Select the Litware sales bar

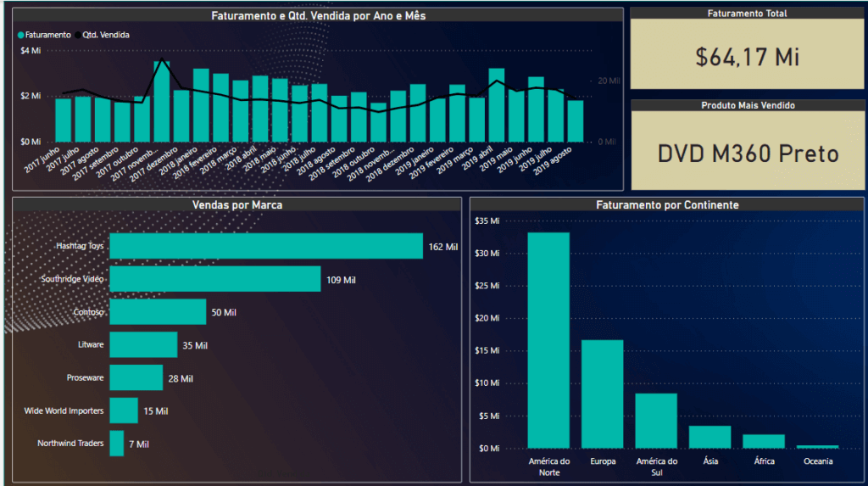point(143,344)
